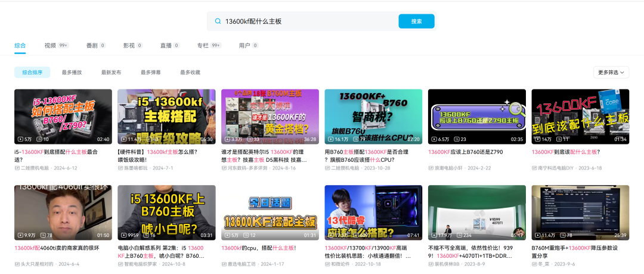644x274 pixels.
Task: Open the i5 13600kf 主板搭配 thumbnail with duration 05:30
Action: point(167,116)
